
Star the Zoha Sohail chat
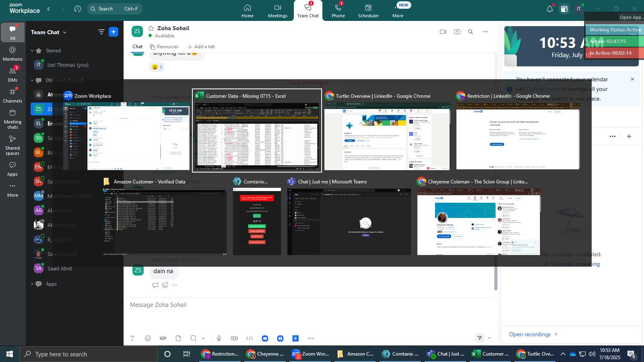151,28
